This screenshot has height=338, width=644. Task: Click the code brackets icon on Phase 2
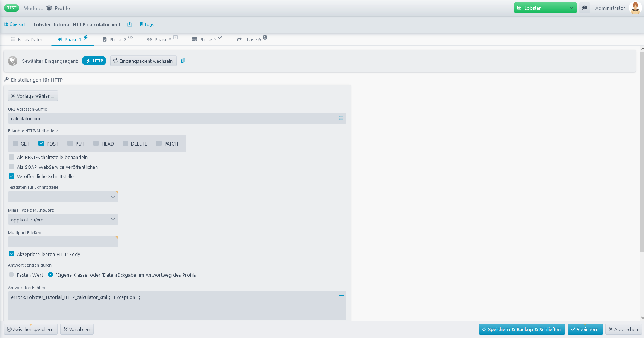(x=130, y=37)
